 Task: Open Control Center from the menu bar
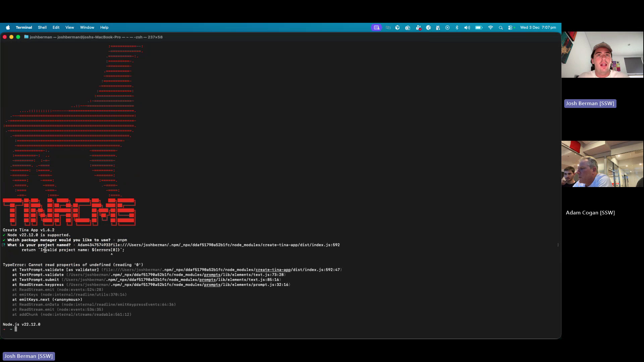(x=510, y=27)
